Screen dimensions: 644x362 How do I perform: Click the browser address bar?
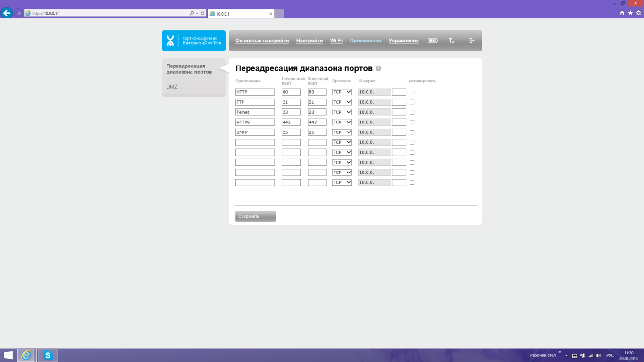pos(109,13)
